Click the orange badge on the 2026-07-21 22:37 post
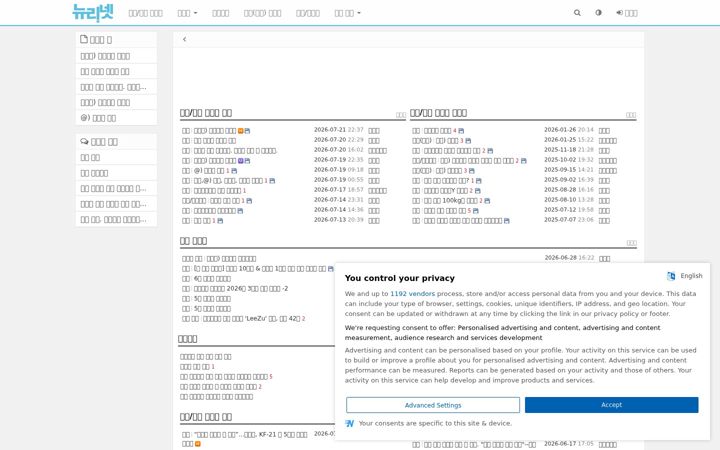 (x=241, y=131)
